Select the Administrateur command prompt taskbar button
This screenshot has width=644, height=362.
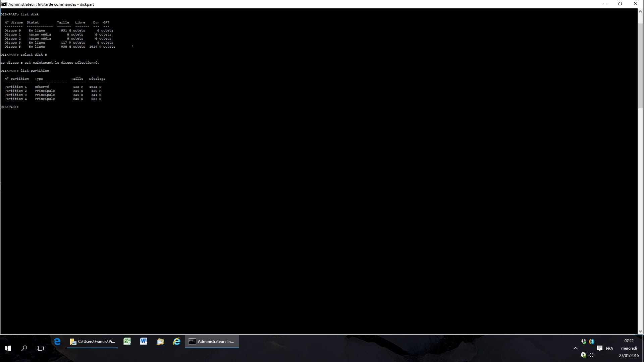[212, 342]
